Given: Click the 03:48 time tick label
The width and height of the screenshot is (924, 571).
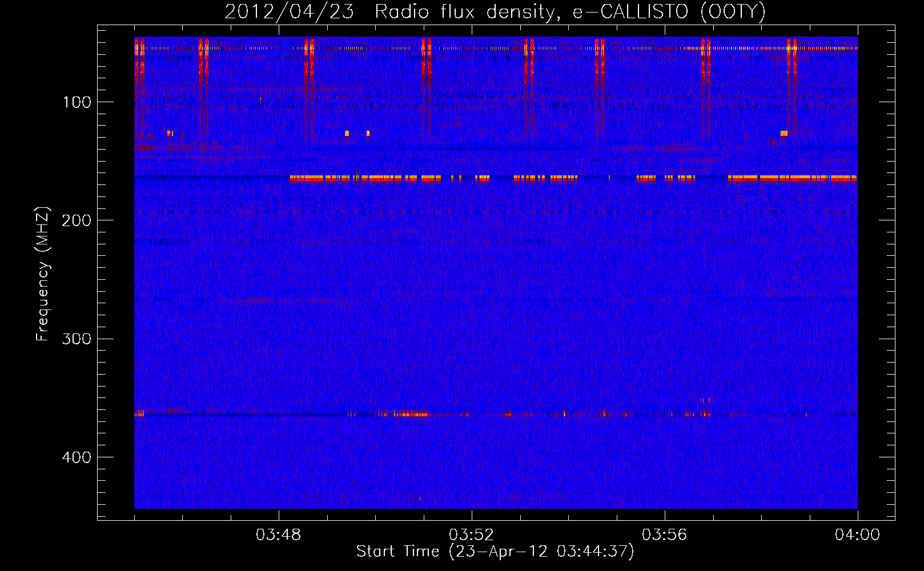Looking at the screenshot, I should (279, 535).
